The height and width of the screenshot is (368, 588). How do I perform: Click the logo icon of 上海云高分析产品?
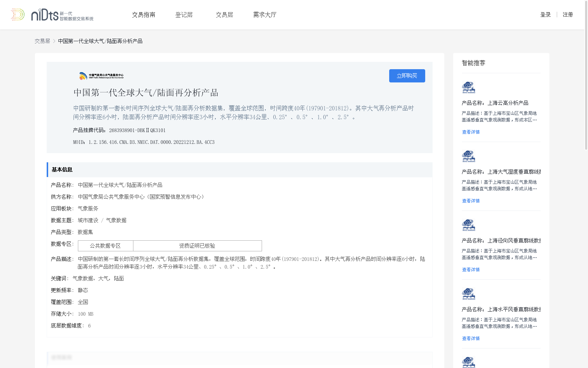tap(469, 88)
